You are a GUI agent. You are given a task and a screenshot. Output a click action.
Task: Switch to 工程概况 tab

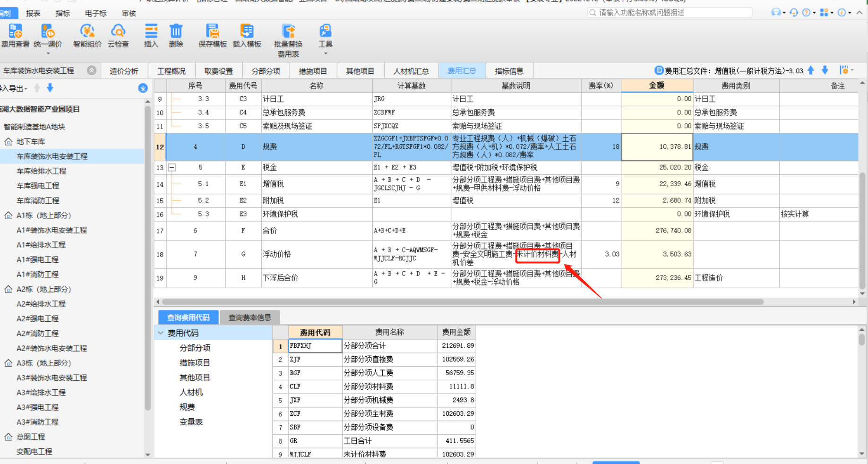[172, 71]
